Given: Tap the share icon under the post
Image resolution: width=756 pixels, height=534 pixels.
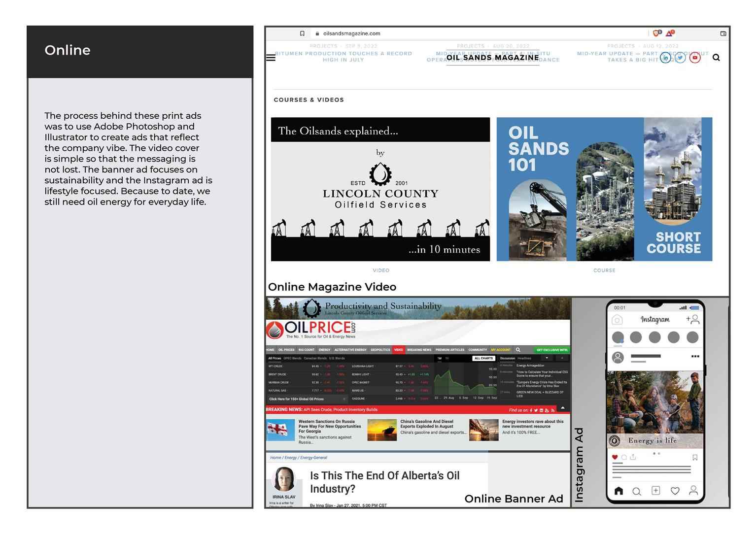Looking at the screenshot, I should pyautogui.click(x=633, y=457).
